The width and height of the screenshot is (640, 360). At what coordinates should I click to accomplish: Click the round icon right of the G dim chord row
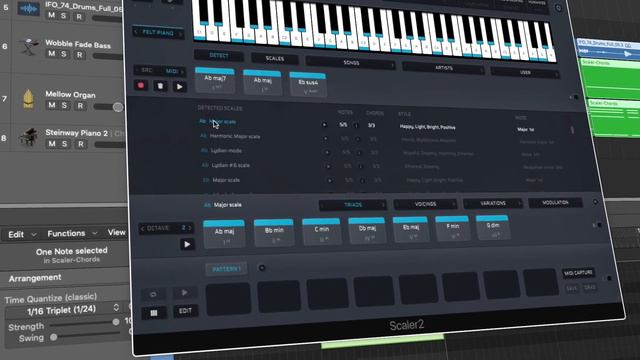pyautogui.click(x=599, y=225)
